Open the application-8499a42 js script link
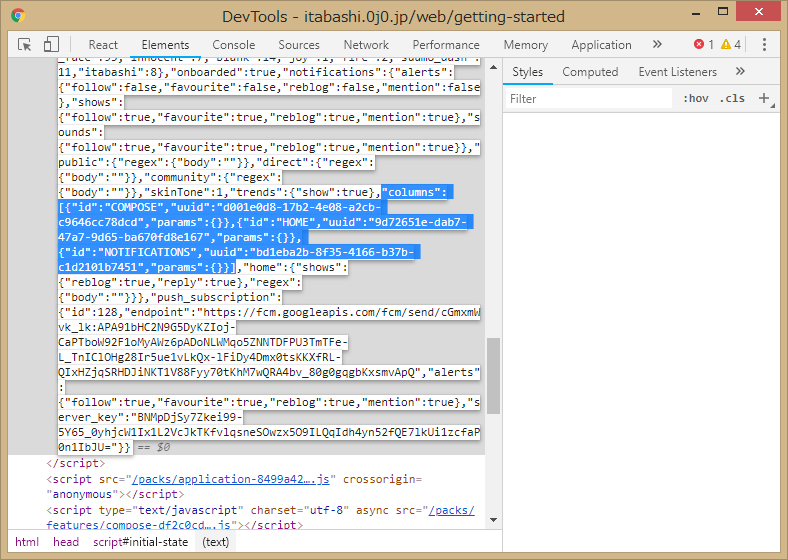Screen dimensions: 788x560 [x=229, y=479]
